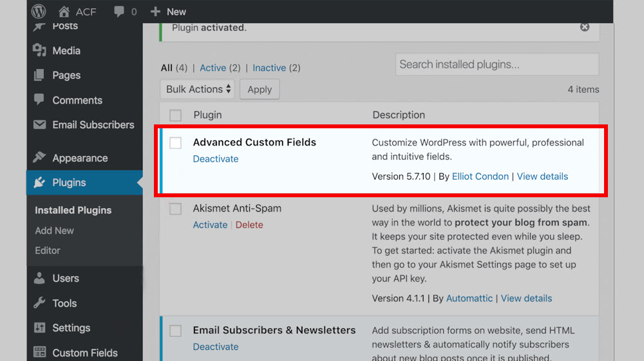Screen dimensions: 644x361
Task: Click Email Subscribers & Newsletters plugin name
Action: (x=274, y=330)
